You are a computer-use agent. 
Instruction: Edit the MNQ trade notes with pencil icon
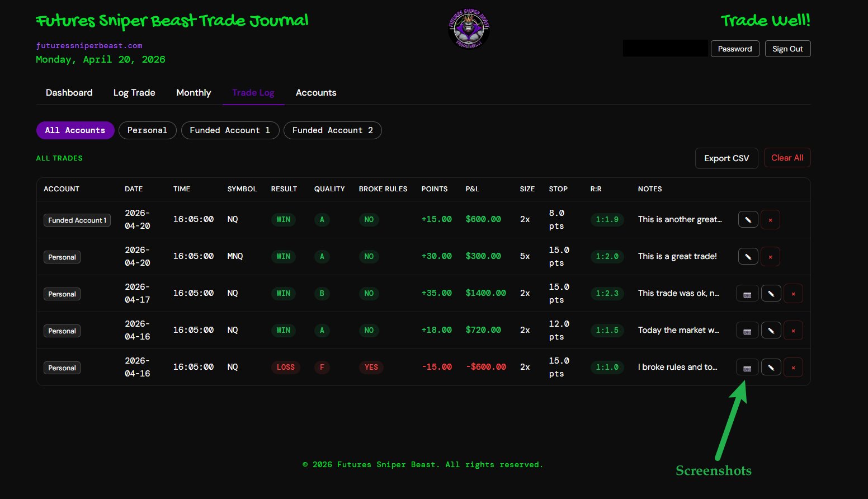[x=748, y=256]
